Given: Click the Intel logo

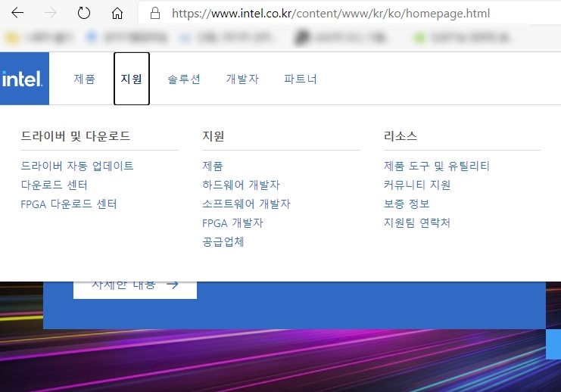Looking at the screenshot, I should 24,79.
